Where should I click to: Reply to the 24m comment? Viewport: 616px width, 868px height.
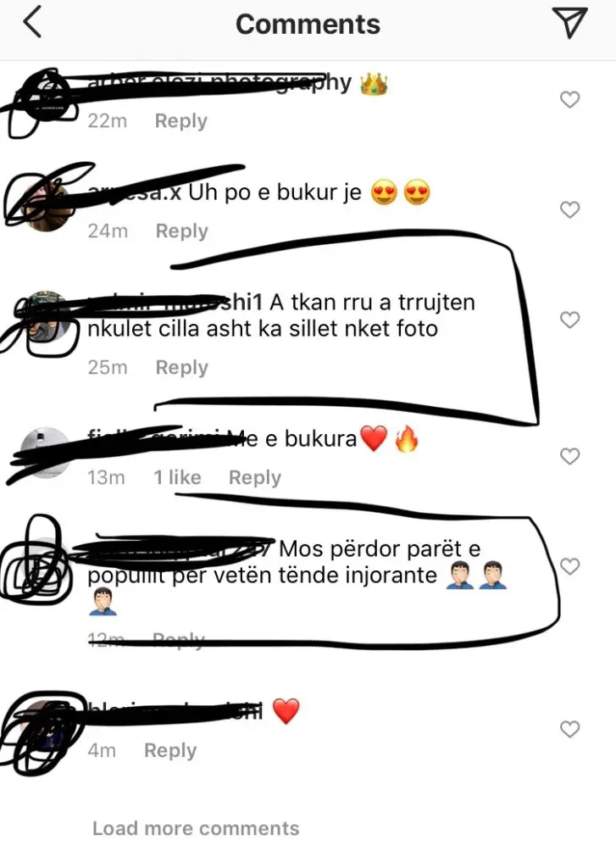click(x=181, y=231)
